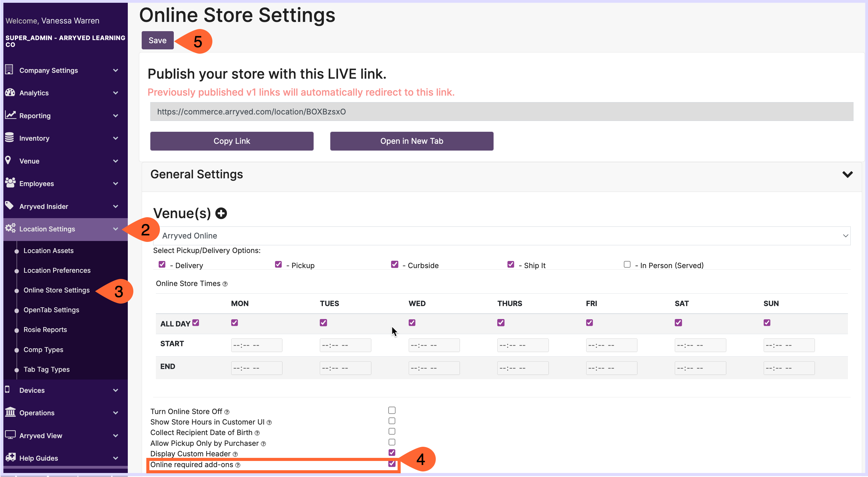
Task: Click the Reporting chart icon
Action: tap(10, 115)
